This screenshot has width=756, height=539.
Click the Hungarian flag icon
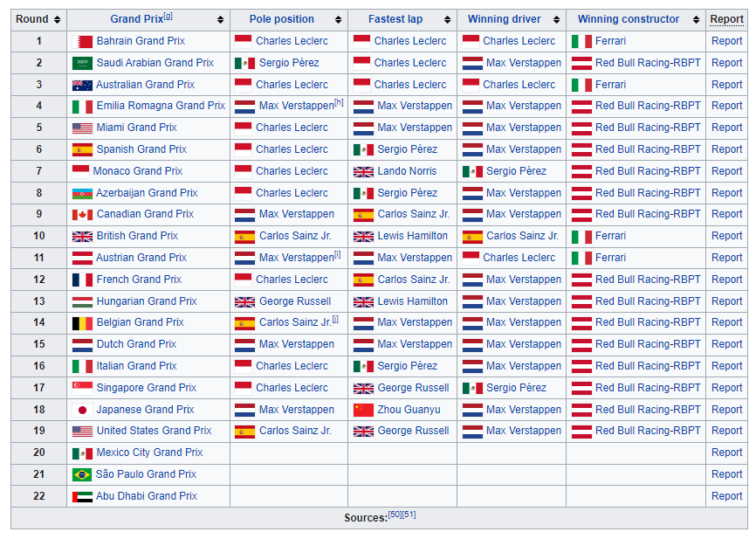[82, 302]
